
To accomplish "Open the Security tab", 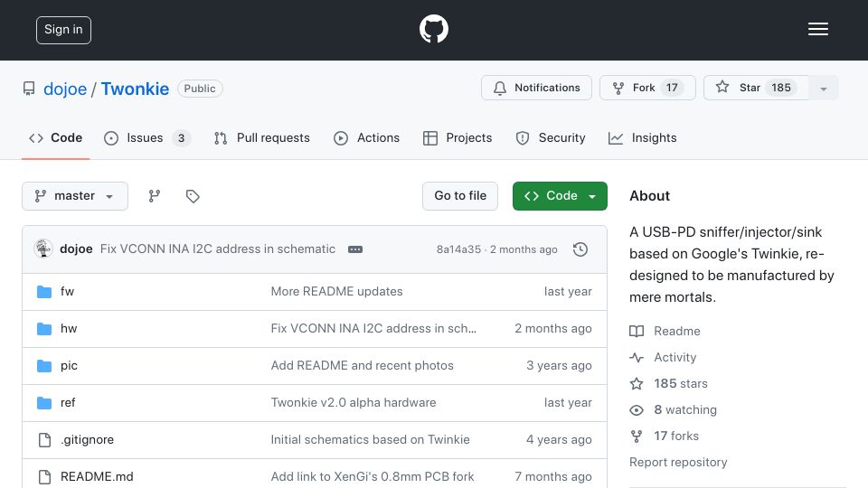I will point(551,137).
